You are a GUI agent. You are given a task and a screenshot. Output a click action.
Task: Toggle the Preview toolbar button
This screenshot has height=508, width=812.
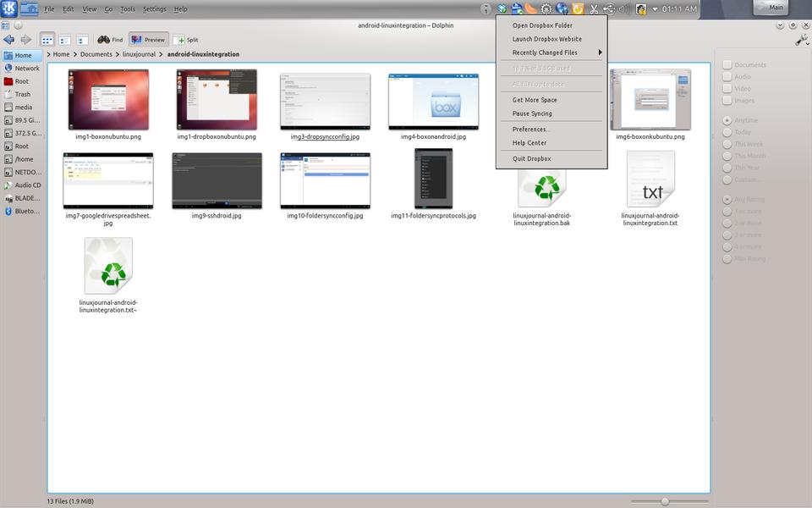(x=148, y=40)
